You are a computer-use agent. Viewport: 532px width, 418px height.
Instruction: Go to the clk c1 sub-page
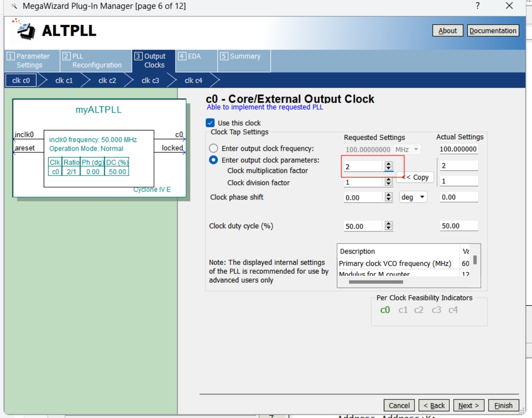(64, 81)
